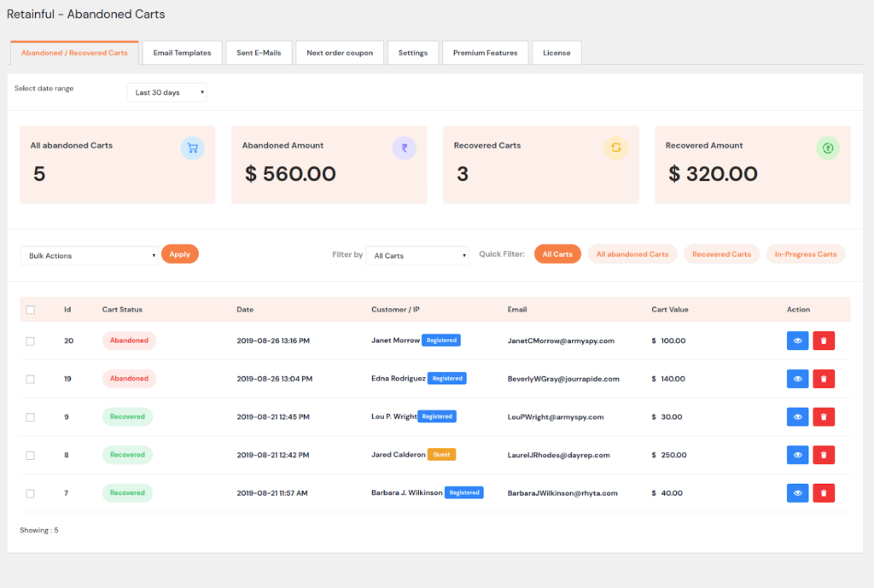Click email BeverlyWGray@jourrapide.com

[x=563, y=379]
